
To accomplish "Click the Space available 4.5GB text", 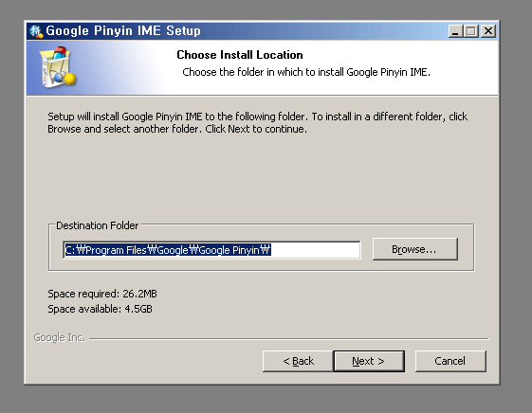I will [x=100, y=309].
